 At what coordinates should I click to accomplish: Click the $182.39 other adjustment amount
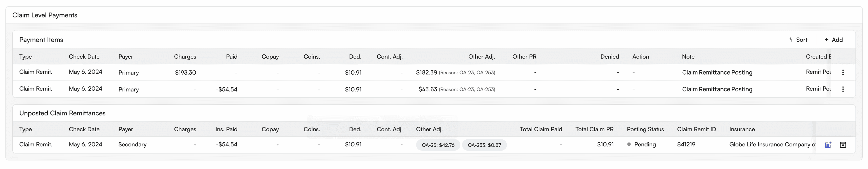click(x=426, y=72)
